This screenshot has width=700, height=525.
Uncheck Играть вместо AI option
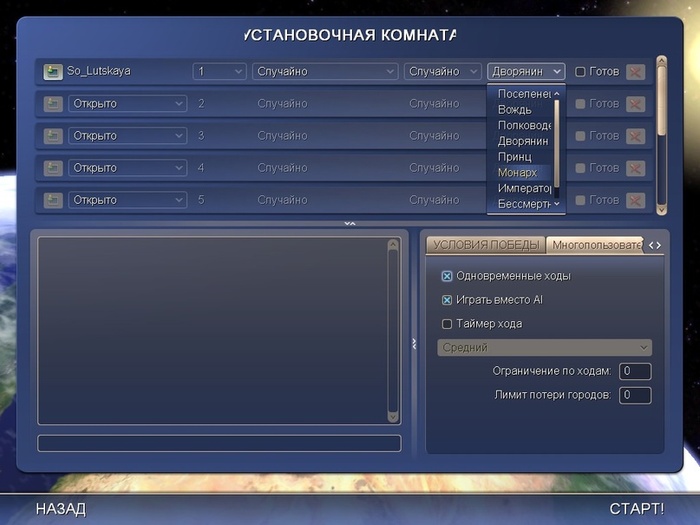coord(446,300)
